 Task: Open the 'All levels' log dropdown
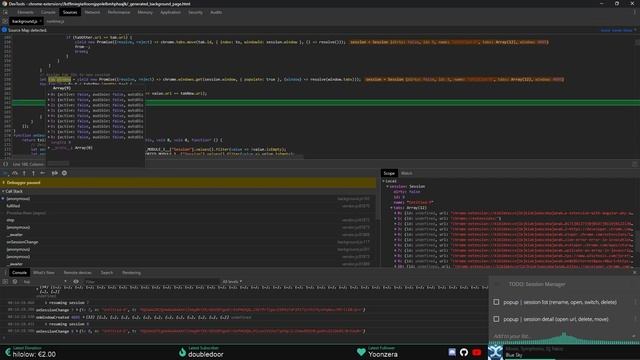click(232, 282)
